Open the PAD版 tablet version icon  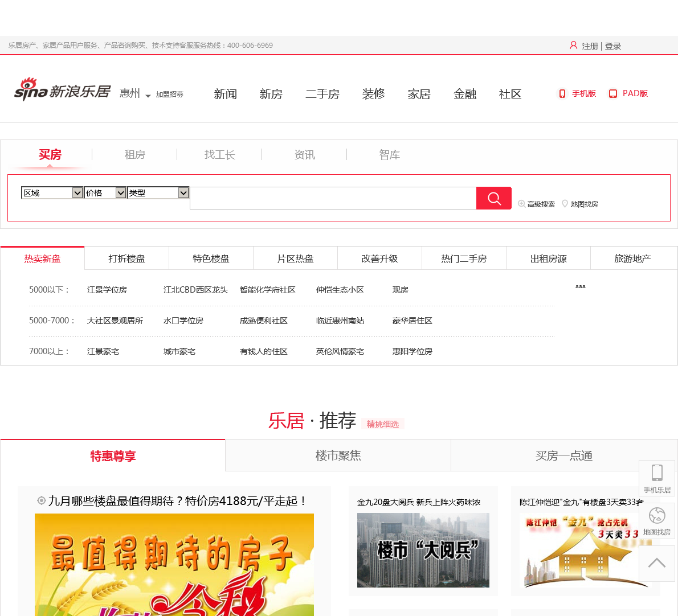point(613,94)
